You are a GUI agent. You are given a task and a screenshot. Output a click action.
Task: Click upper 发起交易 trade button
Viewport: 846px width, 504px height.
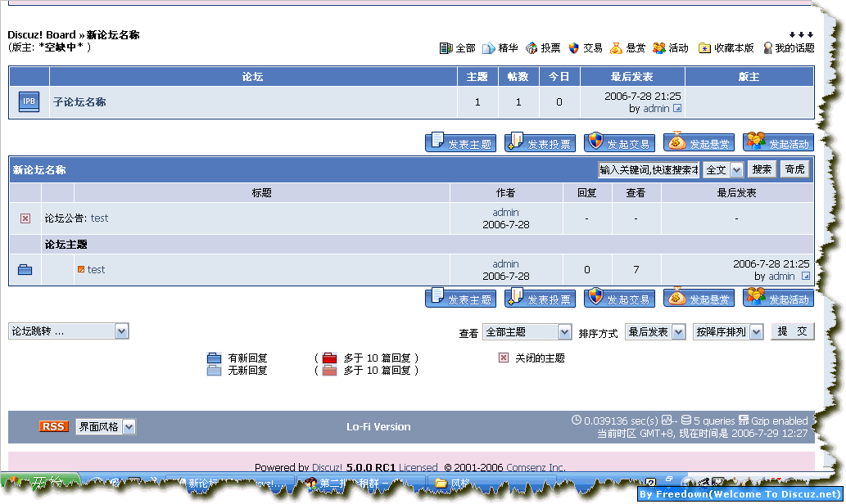619,142
